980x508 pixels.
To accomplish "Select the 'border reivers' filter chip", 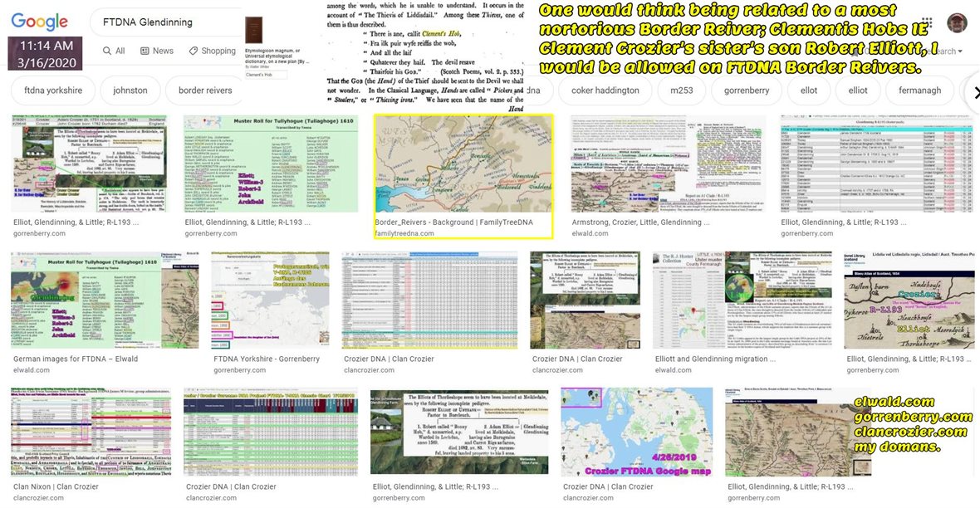I will coord(203,90).
